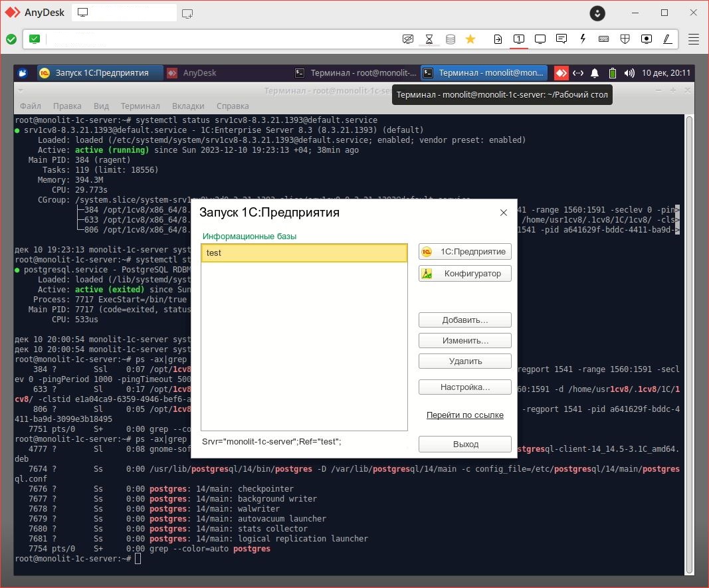Open the Терминал menu in terminal window
Screen dimensions: 709x588
tap(140, 106)
